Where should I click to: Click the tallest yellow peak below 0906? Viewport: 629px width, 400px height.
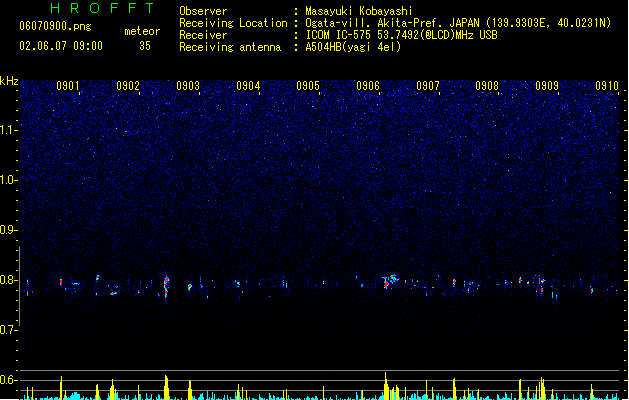tap(386, 386)
